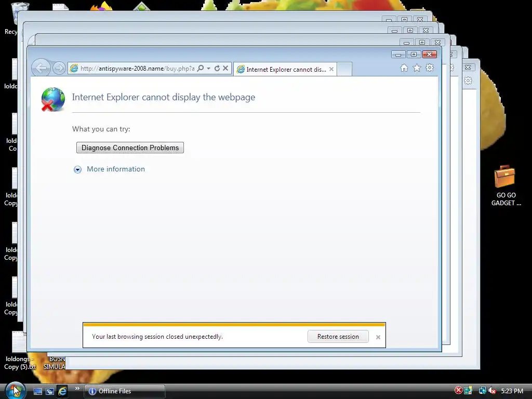Stop loading with the address bar X
Screen dimensions: 532x399
click(225, 68)
